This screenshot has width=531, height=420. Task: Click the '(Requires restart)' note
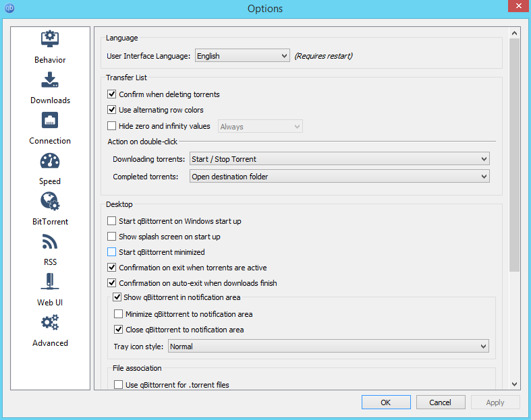(323, 56)
